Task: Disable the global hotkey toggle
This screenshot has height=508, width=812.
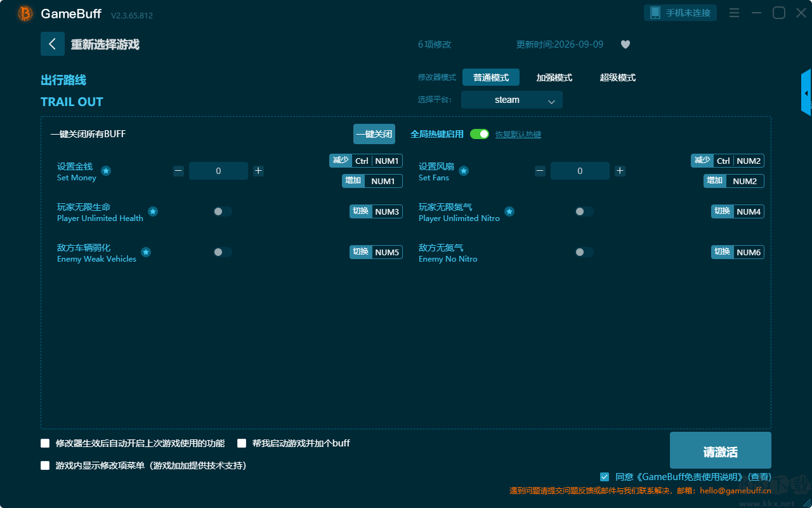Action: point(480,134)
